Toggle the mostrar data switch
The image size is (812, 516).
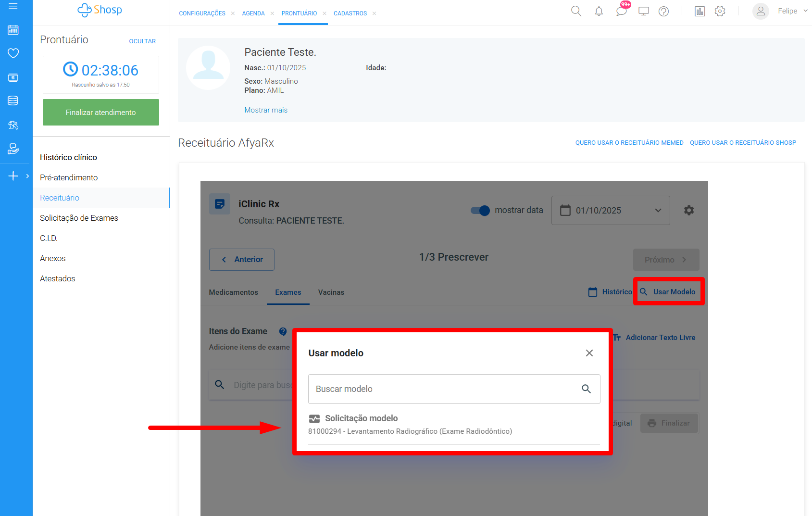pos(480,210)
